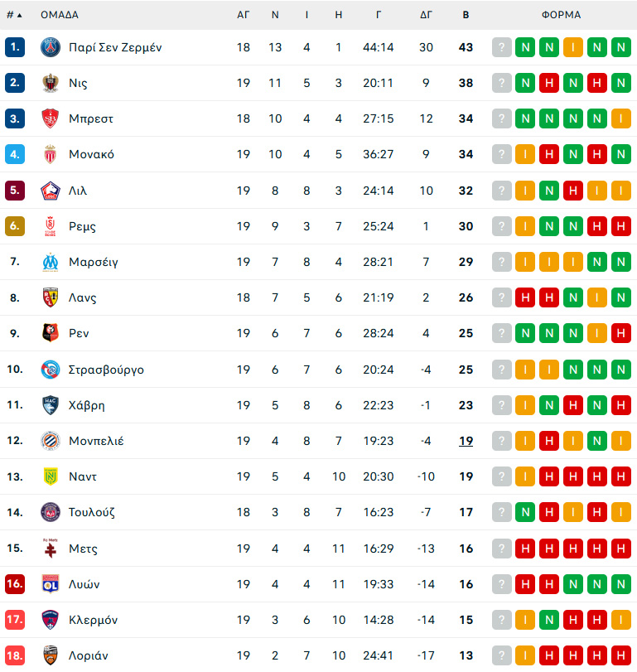
Task: Click the ΦΟΡΜΑ column header
Action: pos(561,15)
